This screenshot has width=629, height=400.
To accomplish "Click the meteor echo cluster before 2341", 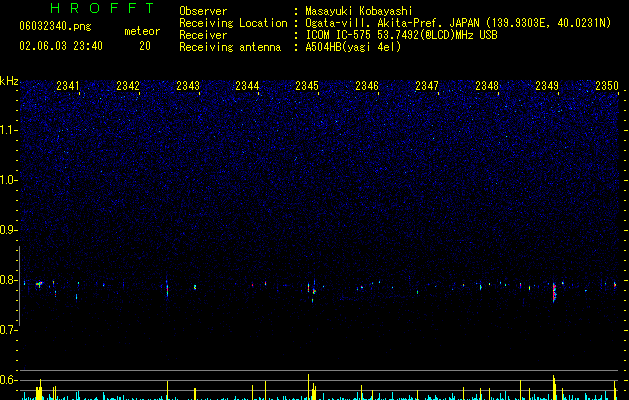I will [39, 284].
